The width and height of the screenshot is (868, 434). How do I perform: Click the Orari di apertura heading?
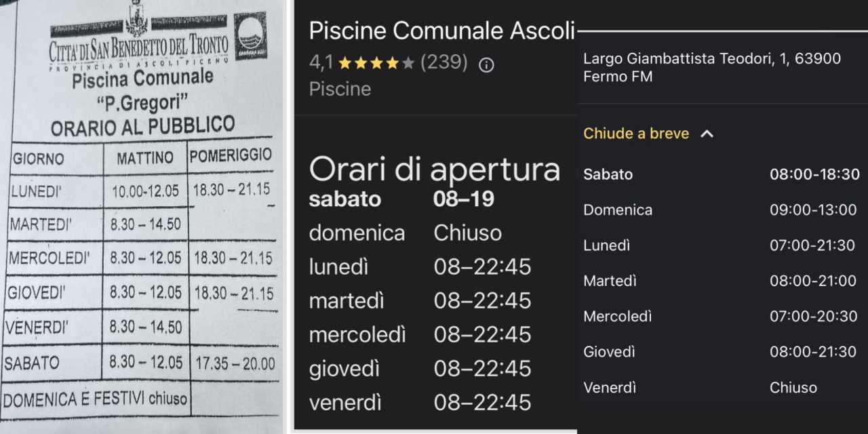435,170
